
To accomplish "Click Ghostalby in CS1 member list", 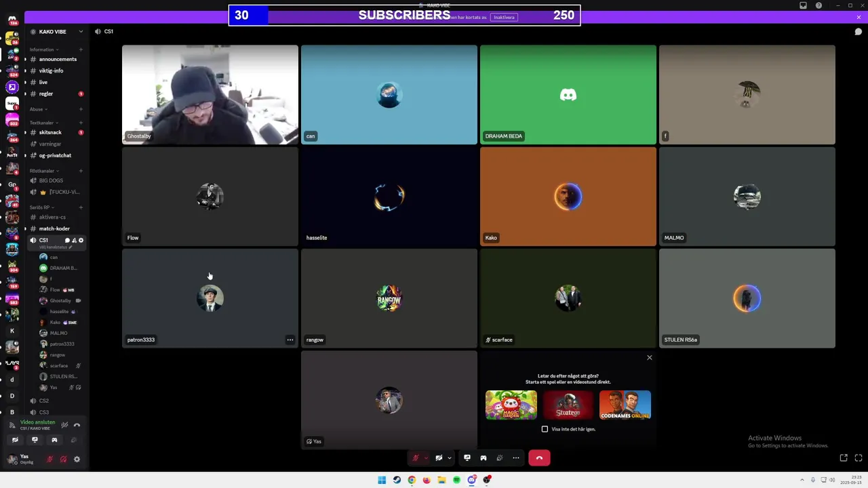I will coord(60,300).
